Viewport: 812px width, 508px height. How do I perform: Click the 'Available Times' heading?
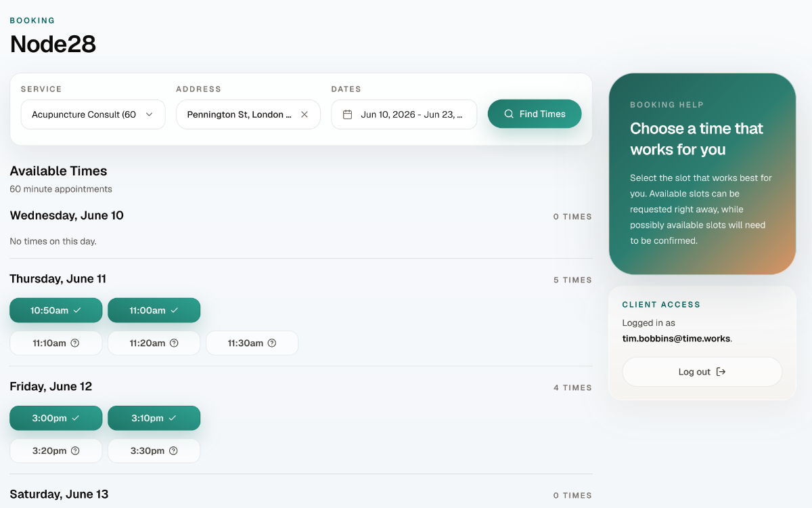point(59,171)
